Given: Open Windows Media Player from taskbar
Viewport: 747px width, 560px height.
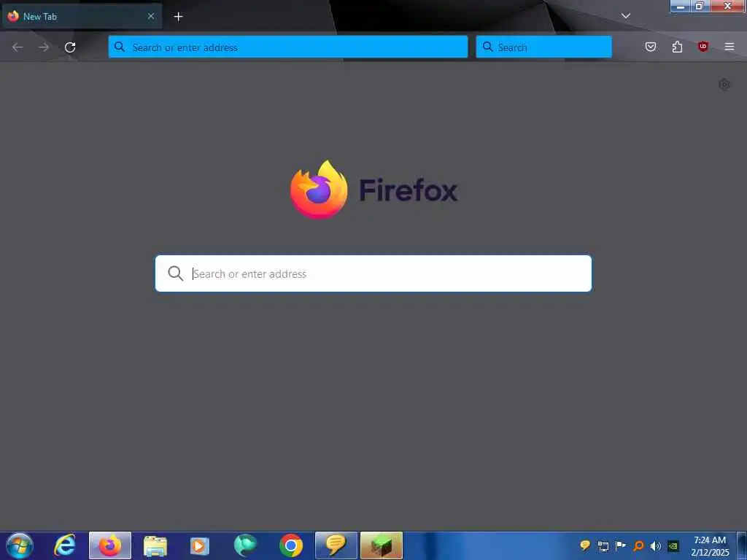Looking at the screenshot, I should pos(200,545).
